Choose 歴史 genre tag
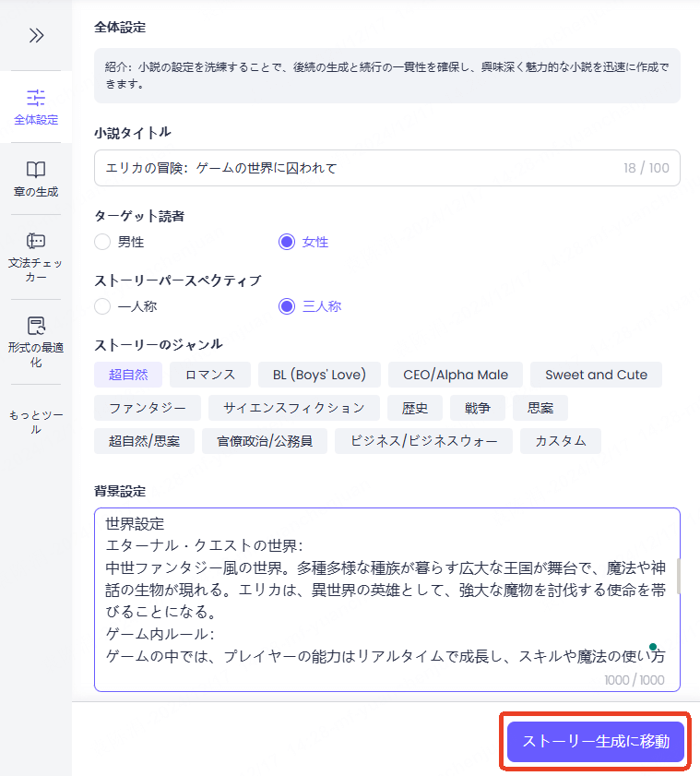700x776 pixels. [415, 408]
